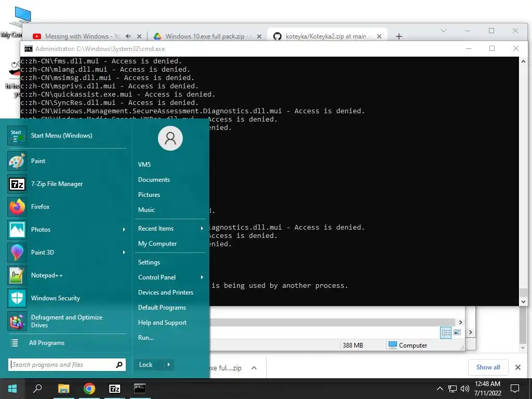This screenshot has width=532, height=399.
Task: Click the cmd.exe title bar icon
Action: click(x=29, y=49)
